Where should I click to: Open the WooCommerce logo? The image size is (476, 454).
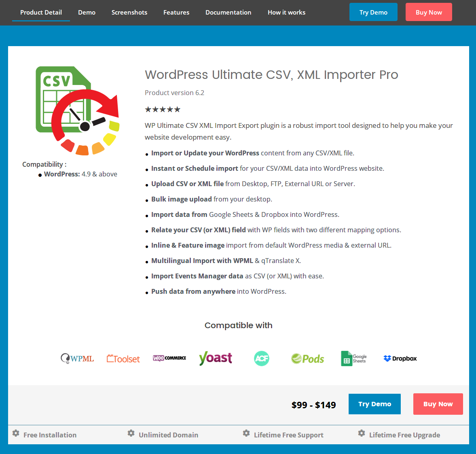(169, 358)
